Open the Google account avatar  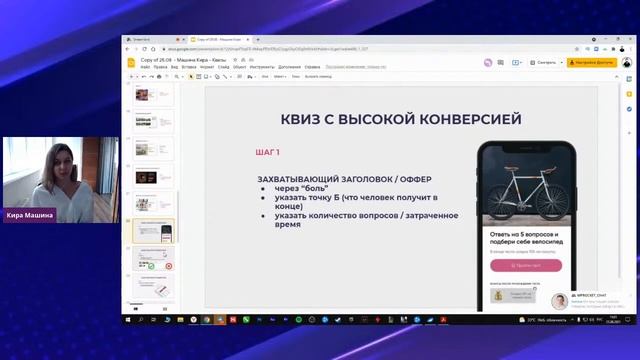pos(627,62)
